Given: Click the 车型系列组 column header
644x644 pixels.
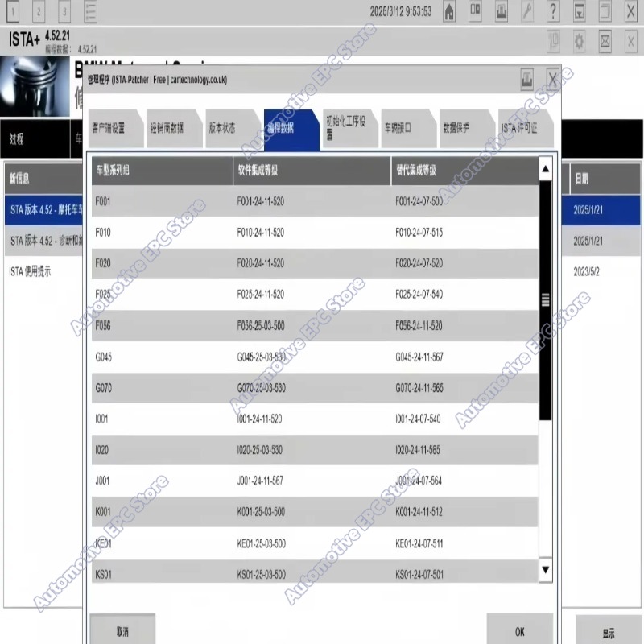Looking at the screenshot, I should 162,171.
